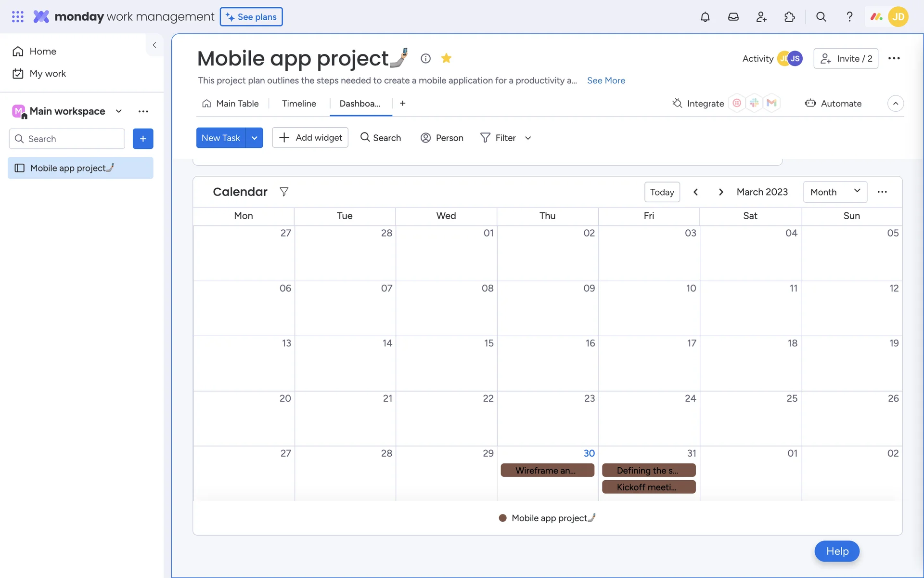Viewport: 924px width, 578px height.
Task: Click the See More description link
Action: coord(606,80)
